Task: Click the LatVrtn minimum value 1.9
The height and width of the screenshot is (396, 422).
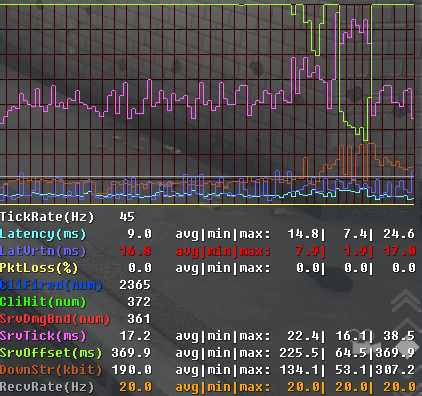Action: (356, 251)
